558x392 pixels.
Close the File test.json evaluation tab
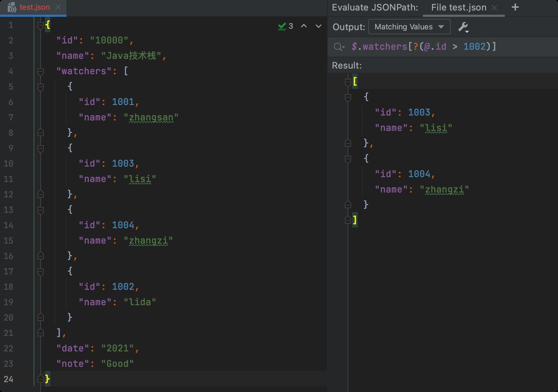pos(494,8)
